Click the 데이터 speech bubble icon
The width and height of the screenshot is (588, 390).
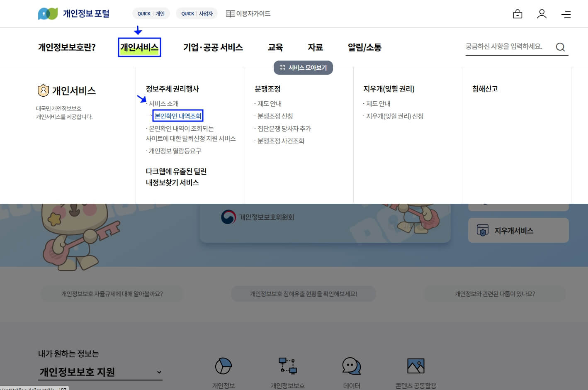pyautogui.click(x=351, y=366)
